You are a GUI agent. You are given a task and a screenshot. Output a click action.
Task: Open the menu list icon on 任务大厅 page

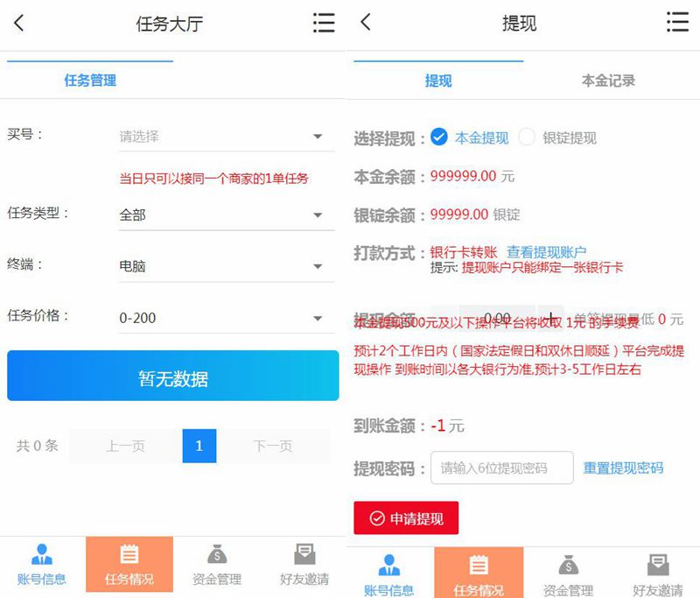point(324,24)
